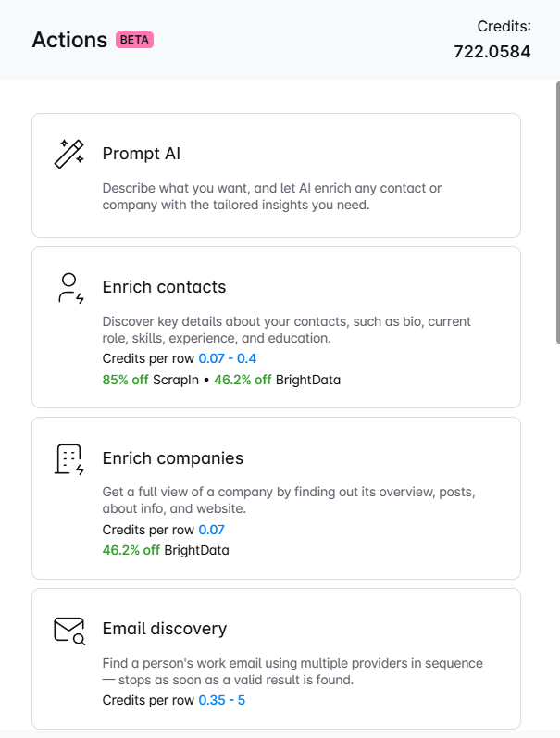Screen dimensions: 560x738
Task: Click the person-with-bolt Enrich contacts icon
Action: click(70, 288)
